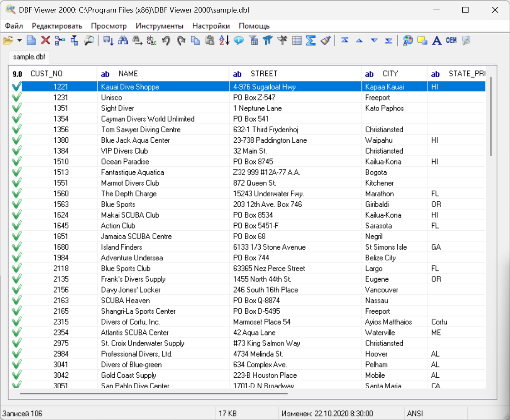Click the red X delete icon

(x=46, y=40)
